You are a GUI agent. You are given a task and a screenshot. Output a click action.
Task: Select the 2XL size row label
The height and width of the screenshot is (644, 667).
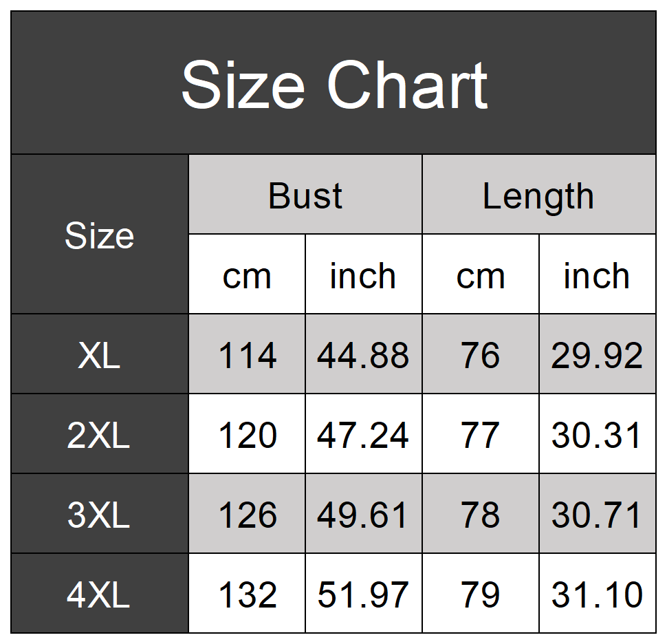coord(100,435)
